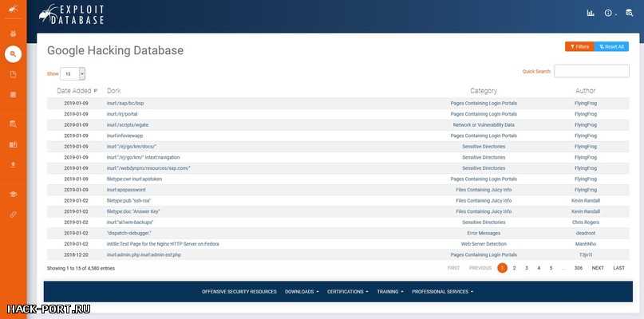Click the Network or Vulnerability Data category

(484, 124)
